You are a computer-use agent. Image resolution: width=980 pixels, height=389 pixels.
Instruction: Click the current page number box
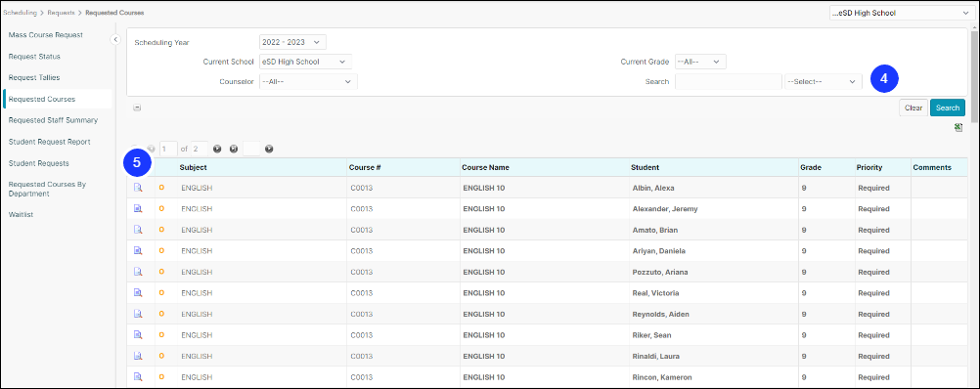pyautogui.click(x=169, y=150)
